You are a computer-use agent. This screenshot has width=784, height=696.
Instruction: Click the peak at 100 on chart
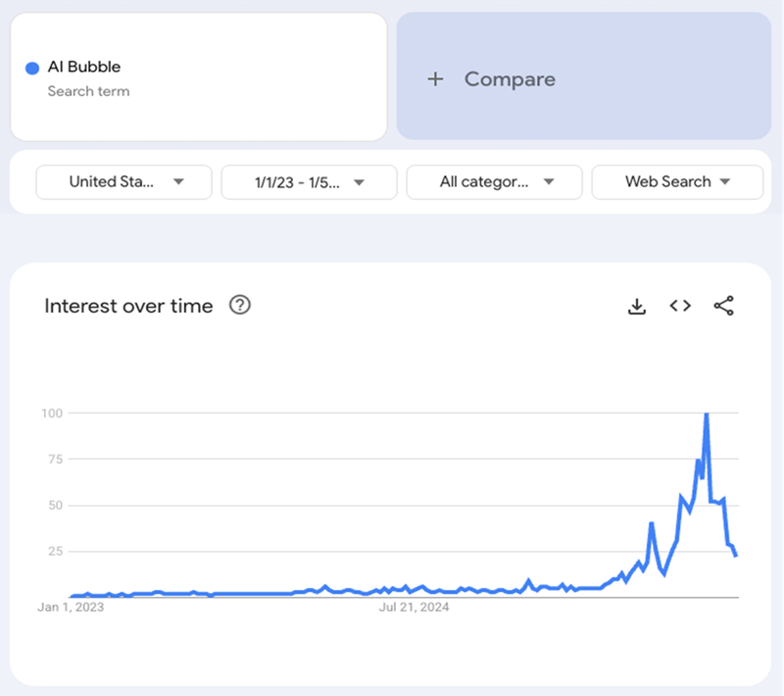[x=706, y=415]
